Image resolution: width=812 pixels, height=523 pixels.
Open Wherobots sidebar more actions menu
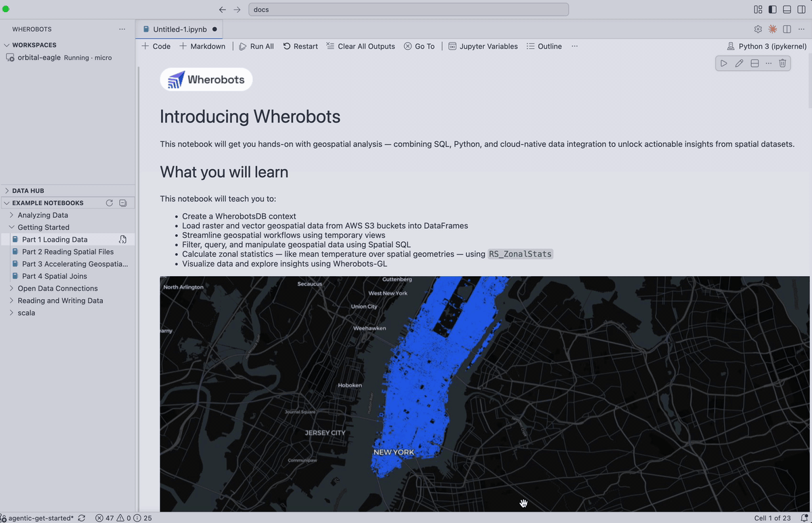click(x=122, y=29)
